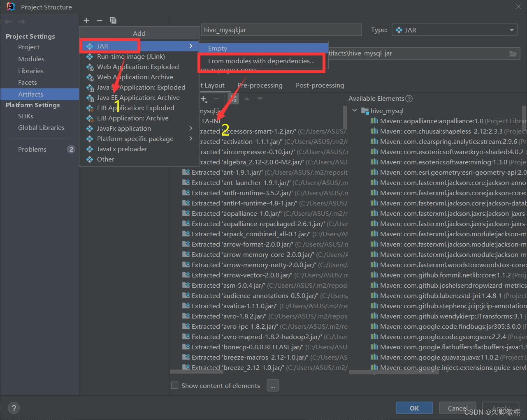Screen dimensions: 527x420
Task: Click the Cancel button
Action: (457, 408)
